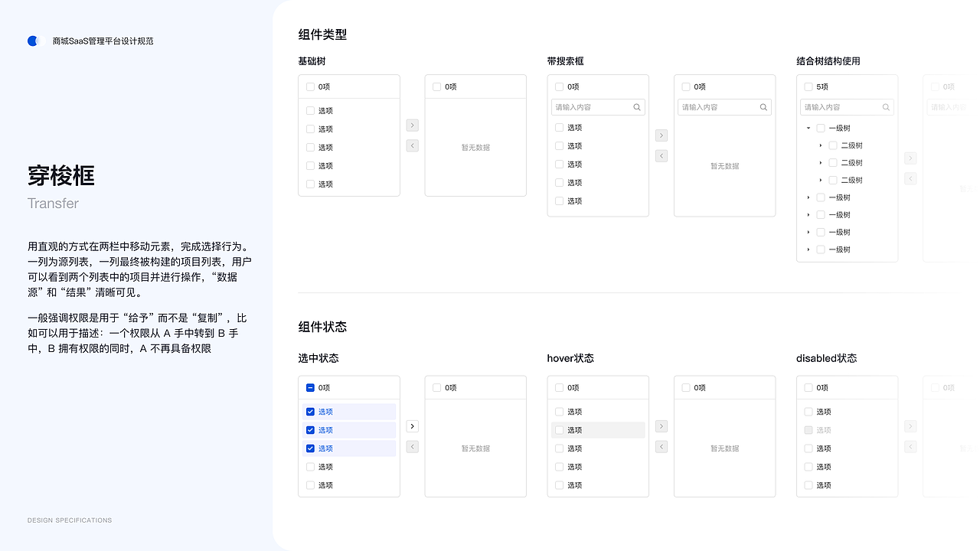Expand the third 二级树 node
Image resolution: width=980 pixels, height=551 pixels.
coord(821,181)
